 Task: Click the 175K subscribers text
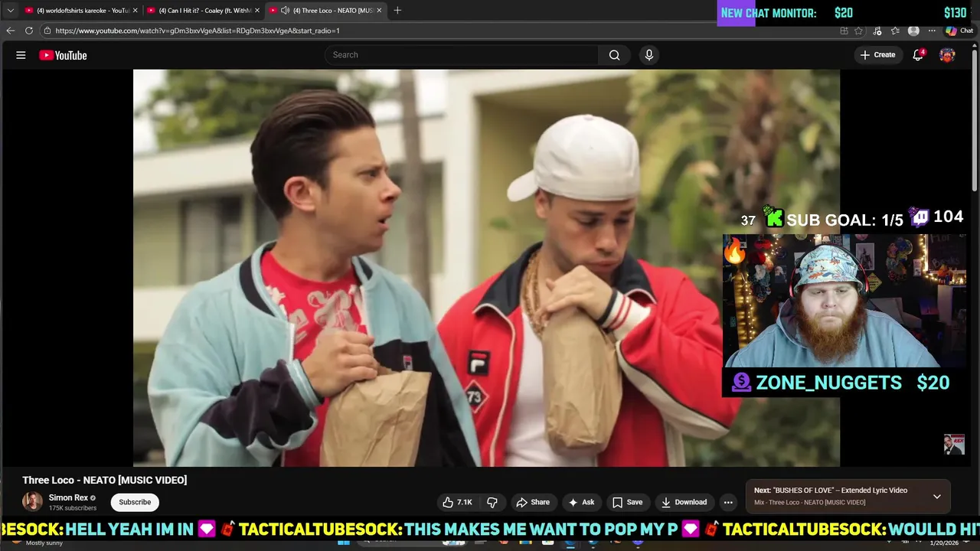tap(73, 508)
